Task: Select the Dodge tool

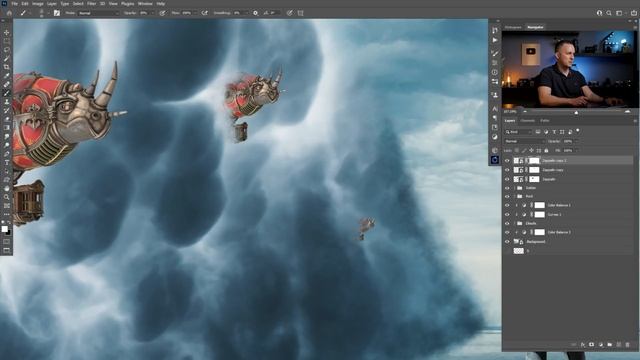Action: pyautogui.click(x=7, y=145)
